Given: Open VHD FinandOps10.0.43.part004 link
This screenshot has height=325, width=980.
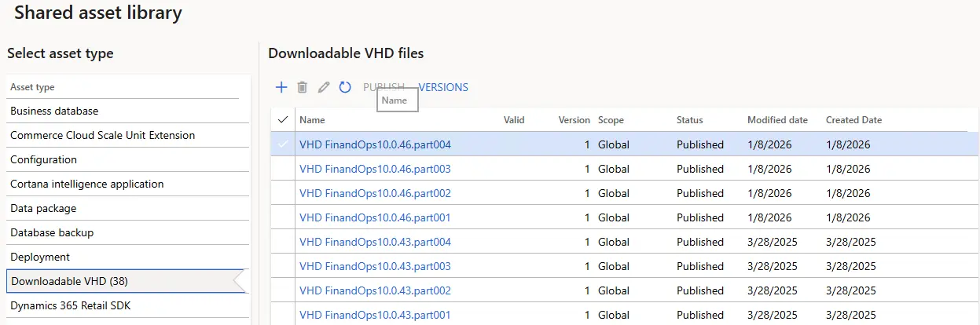Looking at the screenshot, I should pyautogui.click(x=375, y=242).
